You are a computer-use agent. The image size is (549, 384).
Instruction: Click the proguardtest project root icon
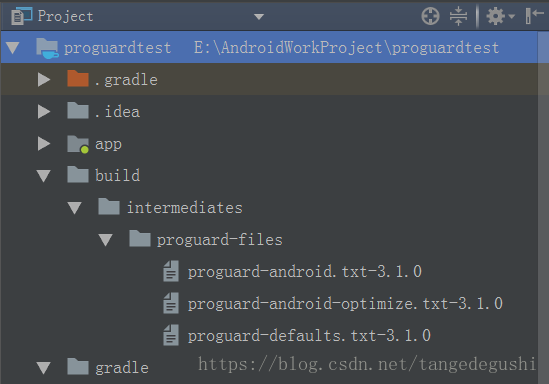pos(47,48)
